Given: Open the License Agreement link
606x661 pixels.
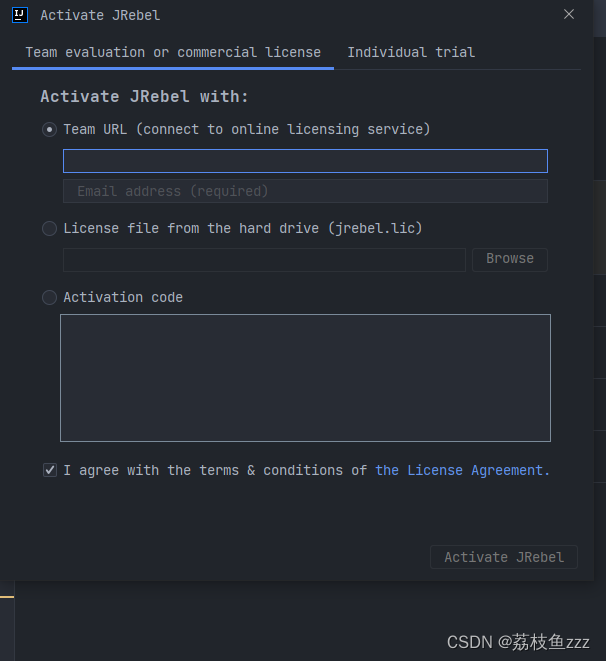Looking at the screenshot, I should pyautogui.click(x=462, y=470).
